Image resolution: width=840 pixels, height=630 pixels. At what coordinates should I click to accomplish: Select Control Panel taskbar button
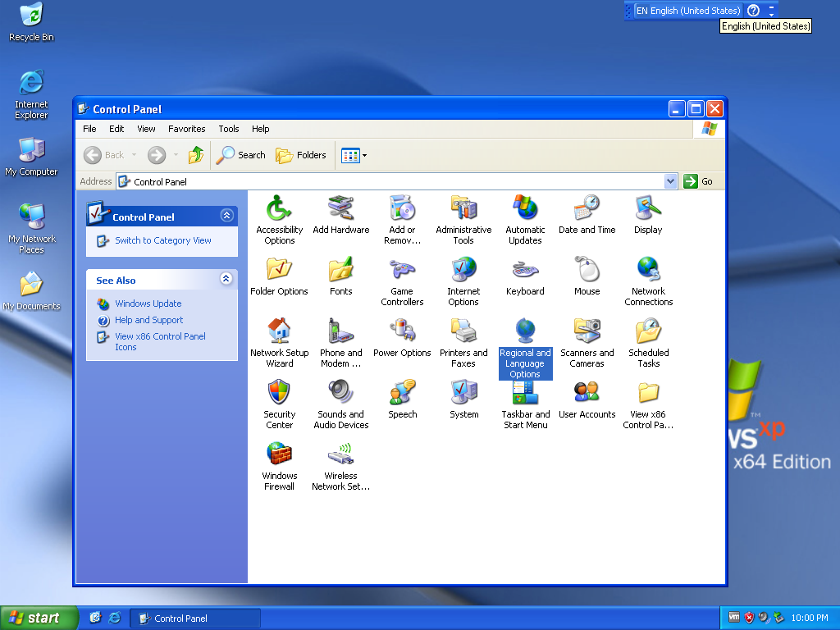(x=195, y=619)
